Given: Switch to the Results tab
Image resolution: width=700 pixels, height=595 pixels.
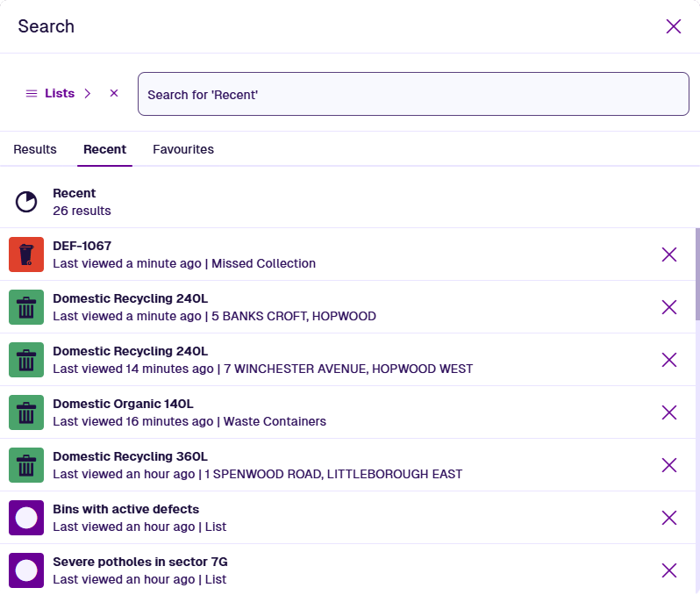Looking at the screenshot, I should 35,149.
